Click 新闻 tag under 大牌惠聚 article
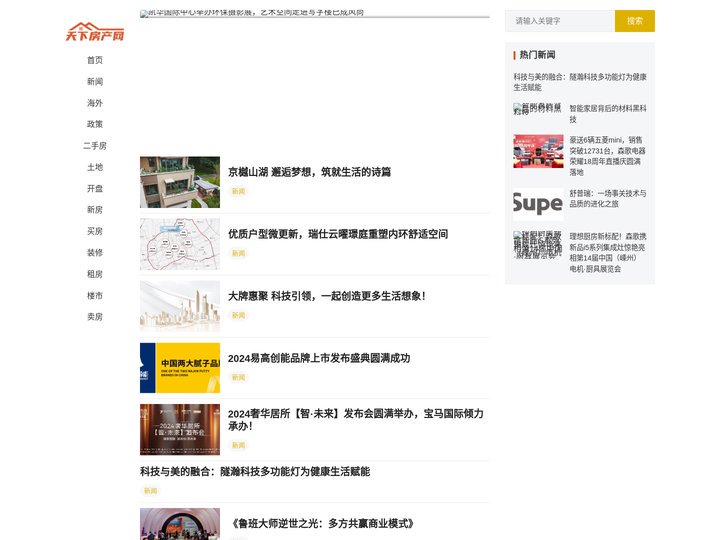Viewport: 720px width, 540px height. pyautogui.click(x=238, y=315)
